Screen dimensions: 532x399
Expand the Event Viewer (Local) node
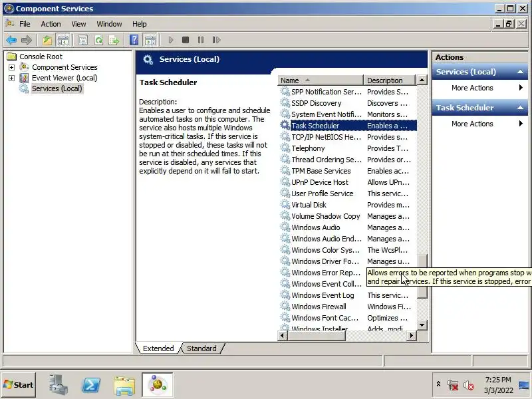point(11,78)
